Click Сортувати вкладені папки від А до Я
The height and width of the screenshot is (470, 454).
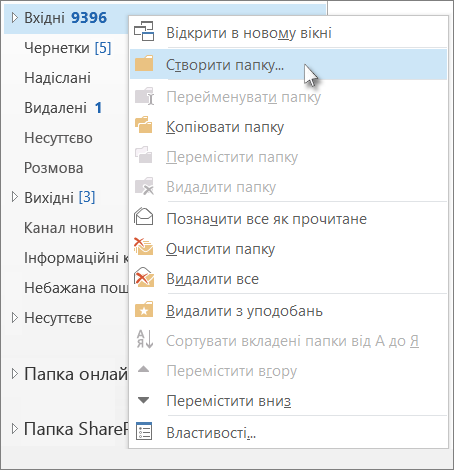pos(288,341)
